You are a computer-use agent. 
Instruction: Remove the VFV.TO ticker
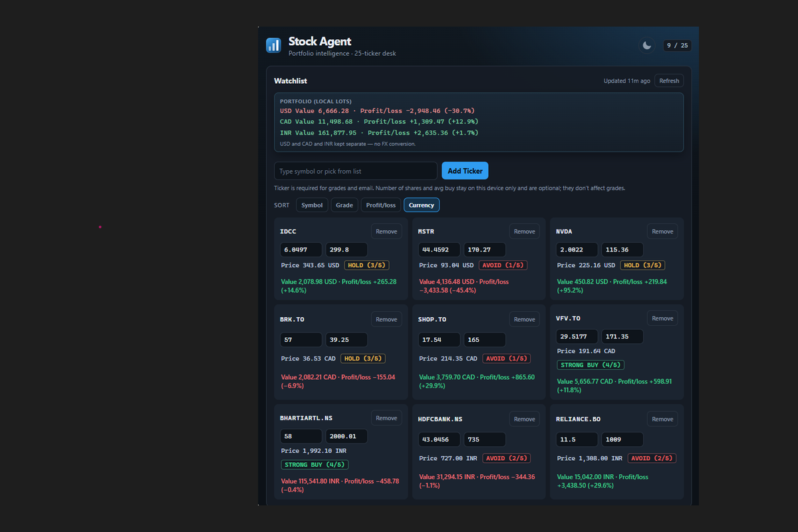[x=662, y=319]
